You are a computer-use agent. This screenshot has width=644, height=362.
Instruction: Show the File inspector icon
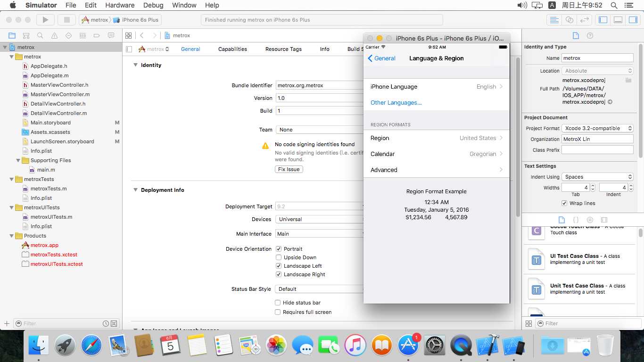pos(576,35)
